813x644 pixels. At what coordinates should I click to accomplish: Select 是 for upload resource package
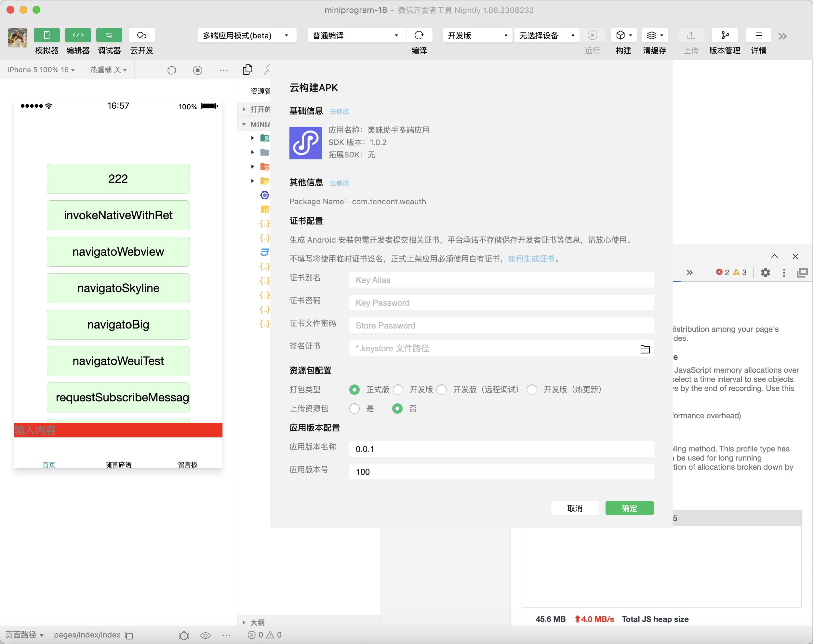[354, 408]
